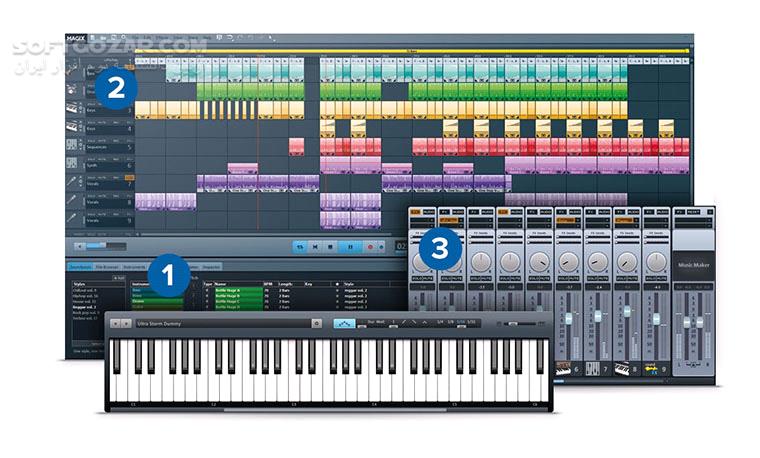Mute mixer channel 8
This screenshot has height=458, width=760.
coord(632,279)
